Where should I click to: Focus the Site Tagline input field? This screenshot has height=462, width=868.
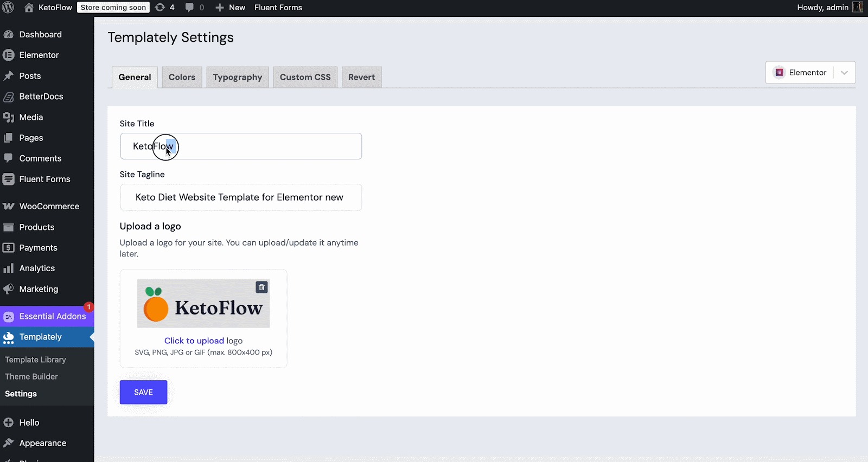[x=241, y=197]
